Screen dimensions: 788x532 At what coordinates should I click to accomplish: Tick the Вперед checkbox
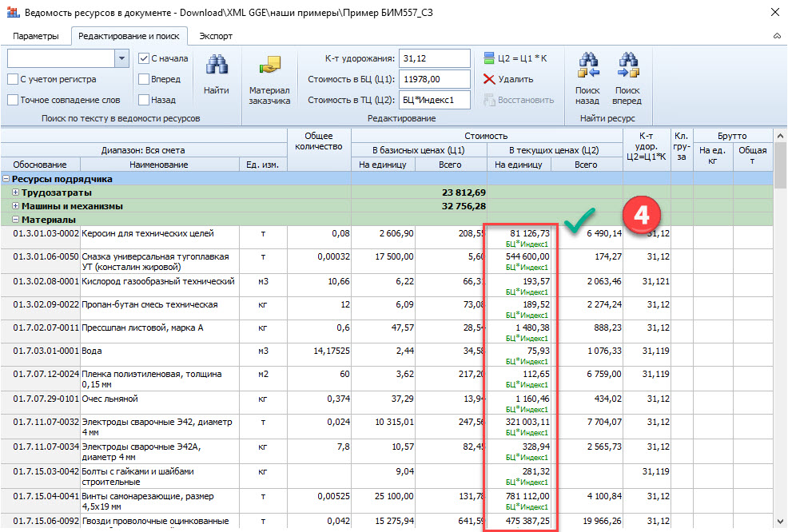point(144,79)
